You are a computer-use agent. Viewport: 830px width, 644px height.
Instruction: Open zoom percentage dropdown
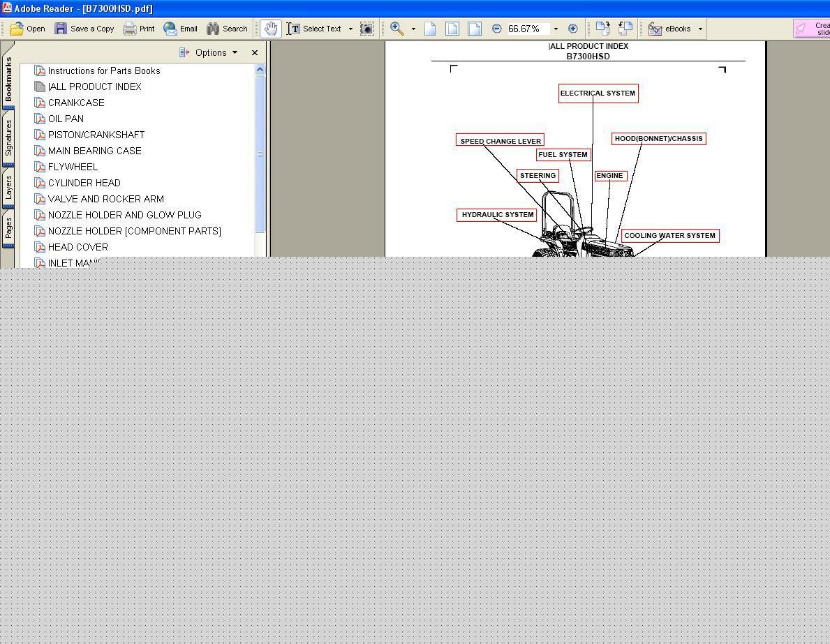click(556, 29)
